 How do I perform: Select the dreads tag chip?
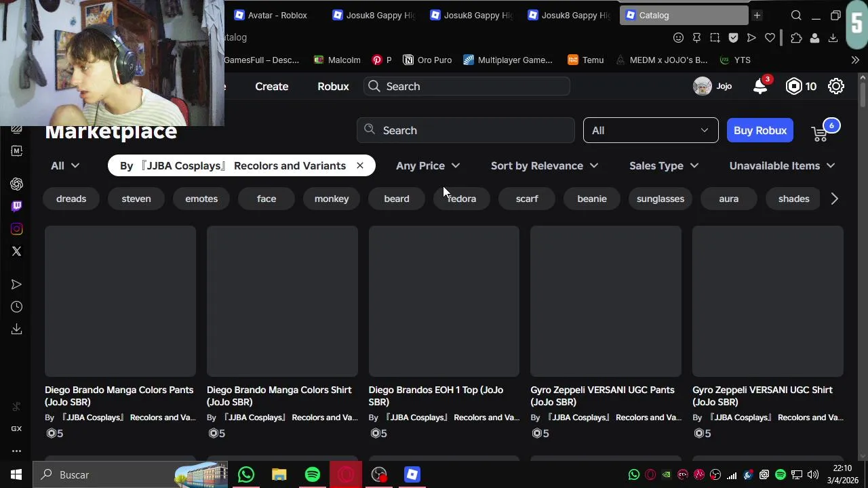71,199
